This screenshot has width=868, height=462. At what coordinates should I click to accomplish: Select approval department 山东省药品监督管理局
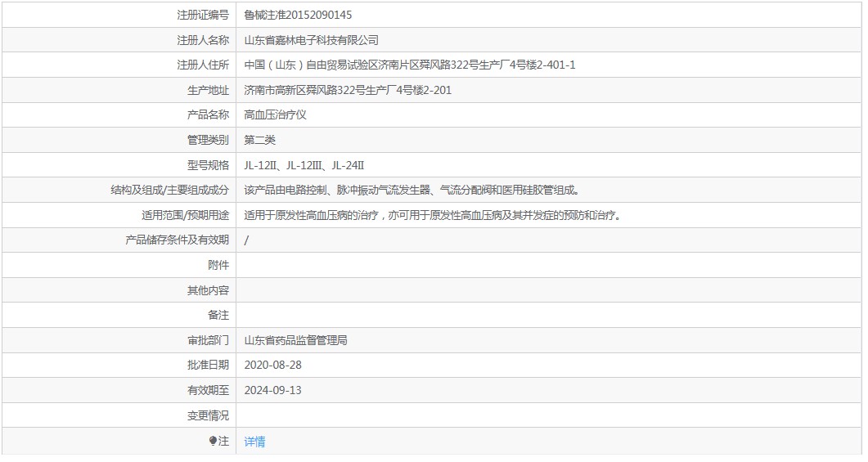(x=295, y=340)
